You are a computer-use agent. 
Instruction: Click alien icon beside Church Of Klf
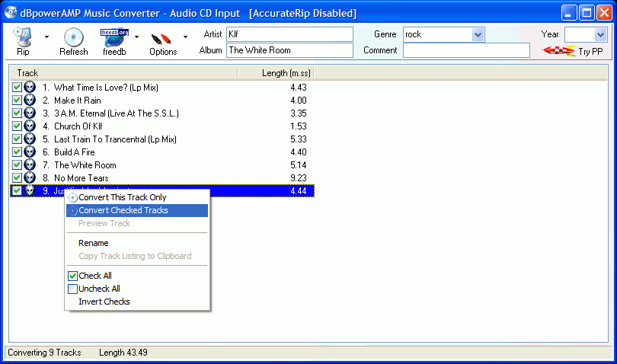click(x=30, y=126)
